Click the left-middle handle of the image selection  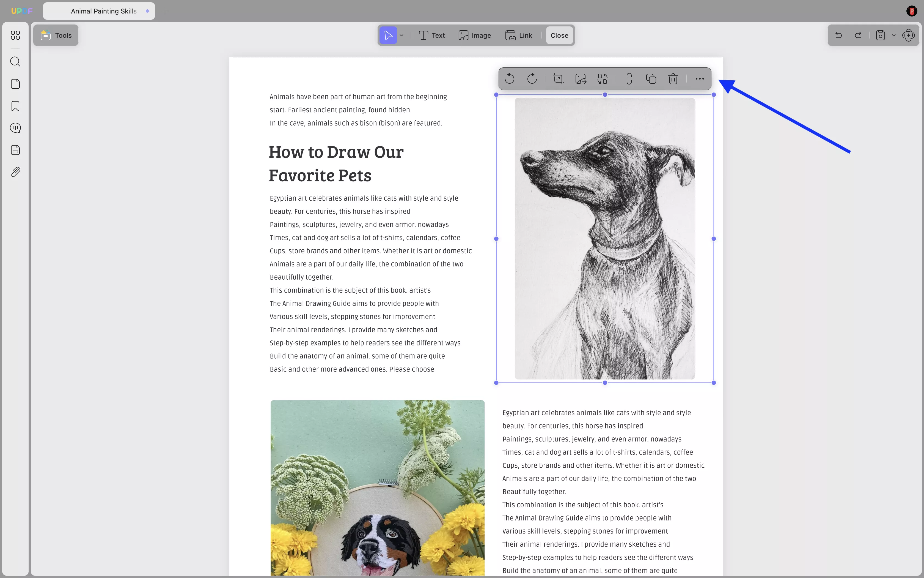coord(496,239)
